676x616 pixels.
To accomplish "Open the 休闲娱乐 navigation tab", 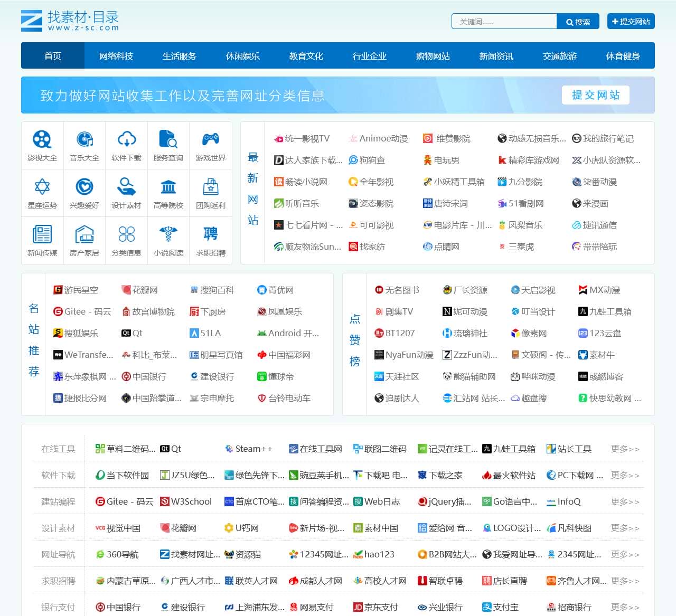I will (243, 56).
